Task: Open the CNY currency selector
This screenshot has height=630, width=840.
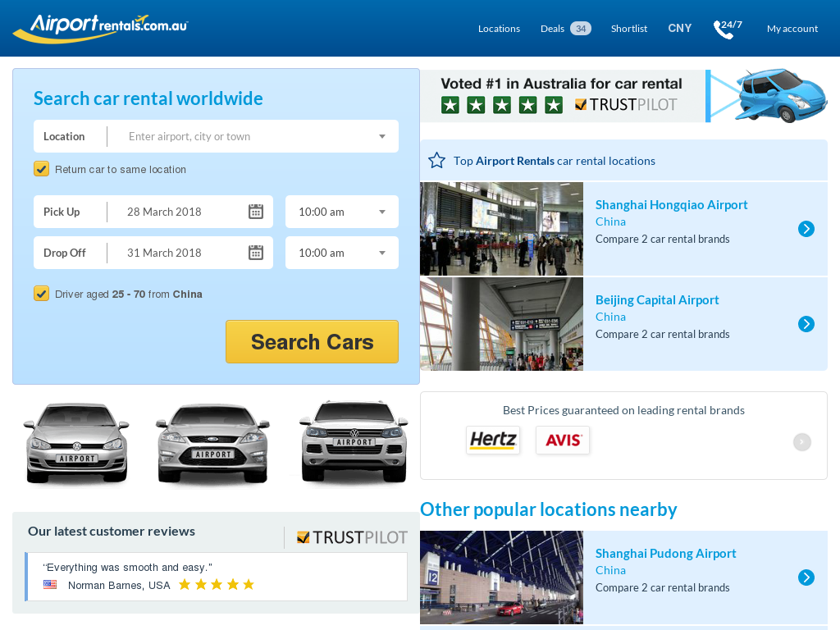Action: tap(679, 29)
